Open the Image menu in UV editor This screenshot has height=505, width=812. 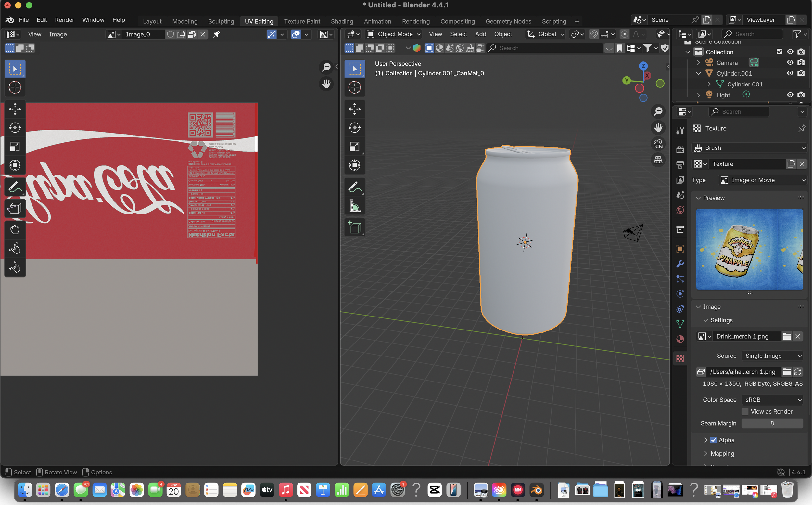tap(58, 34)
